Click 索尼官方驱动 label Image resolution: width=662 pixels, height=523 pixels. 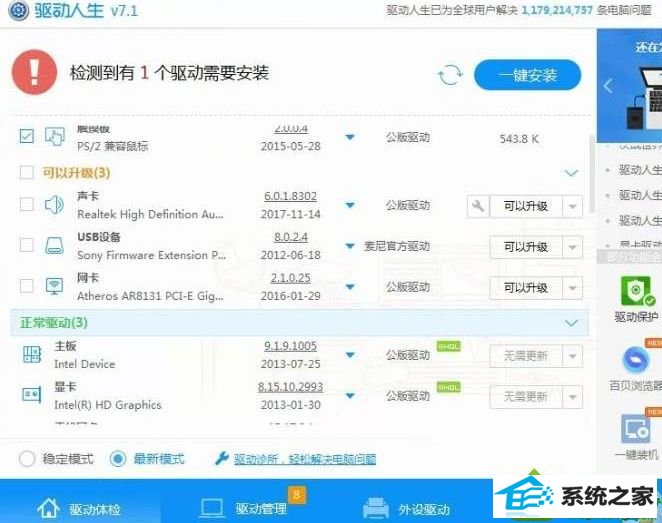[397, 246]
